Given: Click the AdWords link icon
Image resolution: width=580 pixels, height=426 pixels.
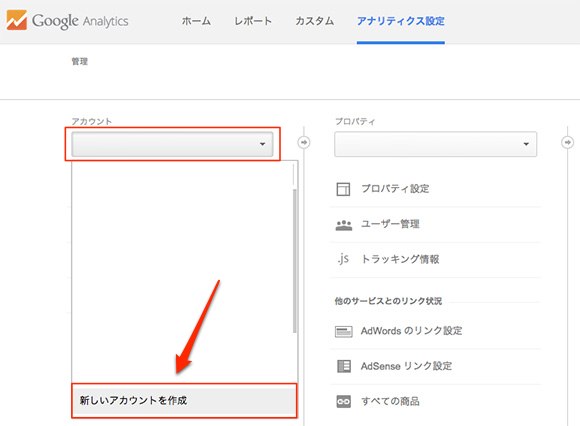Looking at the screenshot, I should pyautogui.click(x=344, y=331).
